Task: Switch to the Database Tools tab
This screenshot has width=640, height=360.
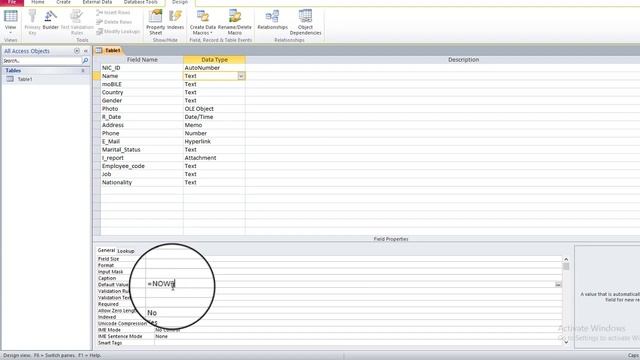Action: pos(140,2)
